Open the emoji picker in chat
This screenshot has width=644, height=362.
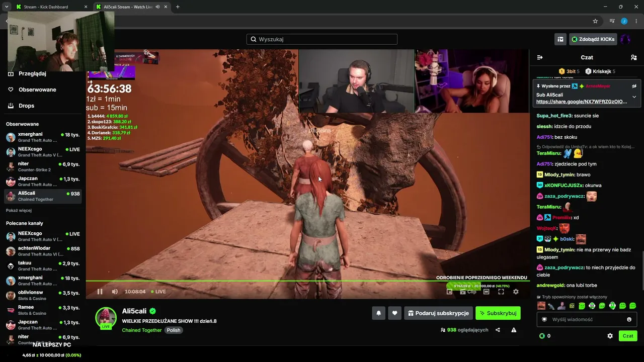(629, 319)
